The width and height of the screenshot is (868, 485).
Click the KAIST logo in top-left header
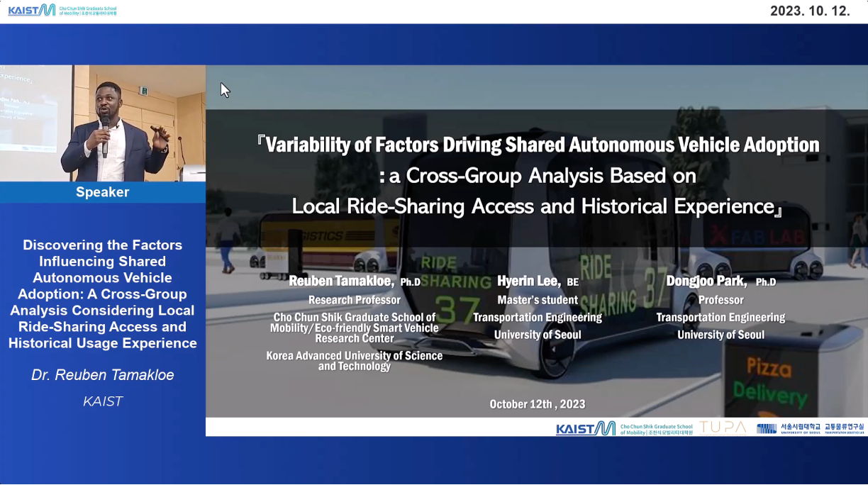point(31,11)
